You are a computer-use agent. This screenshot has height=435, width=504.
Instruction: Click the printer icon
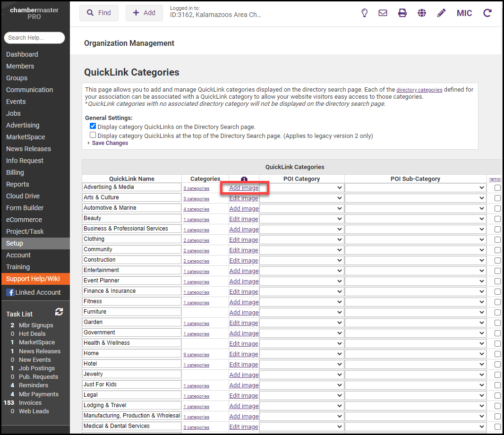point(402,13)
